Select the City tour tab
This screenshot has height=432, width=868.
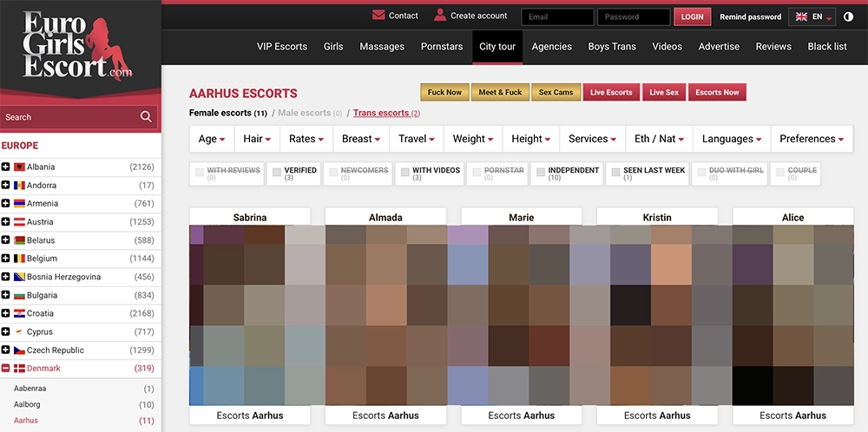click(x=497, y=47)
